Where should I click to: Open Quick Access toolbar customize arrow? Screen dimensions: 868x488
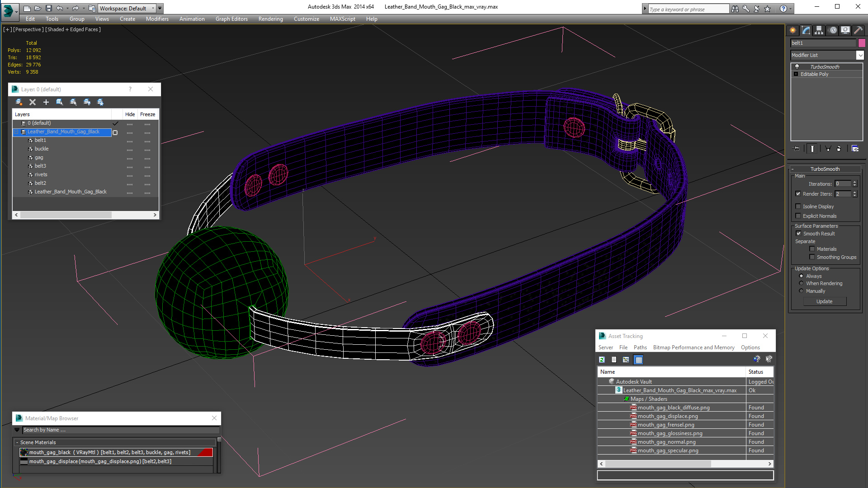tap(160, 8)
